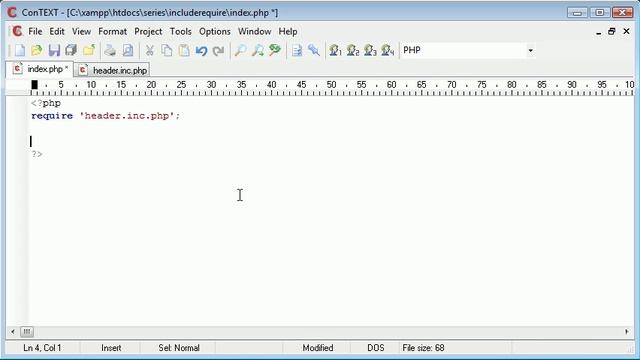
Task: Click the Open file folder icon
Action: pos(37,51)
